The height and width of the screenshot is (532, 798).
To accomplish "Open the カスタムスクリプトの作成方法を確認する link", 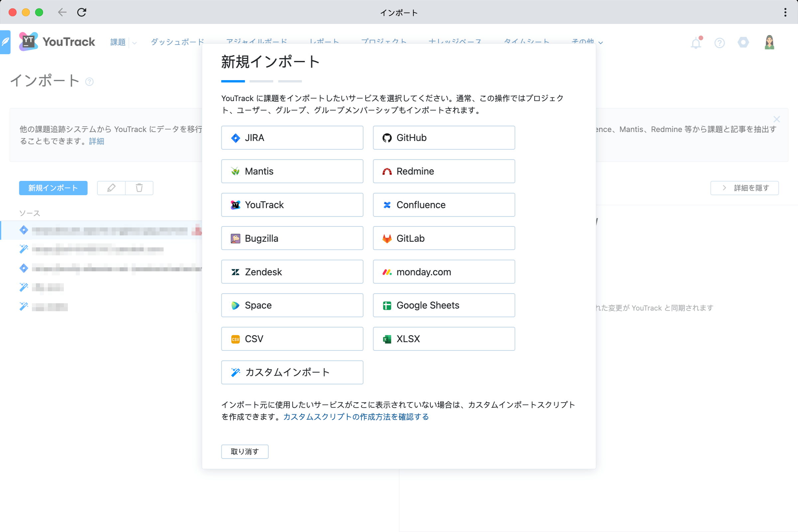I will click(x=355, y=417).
